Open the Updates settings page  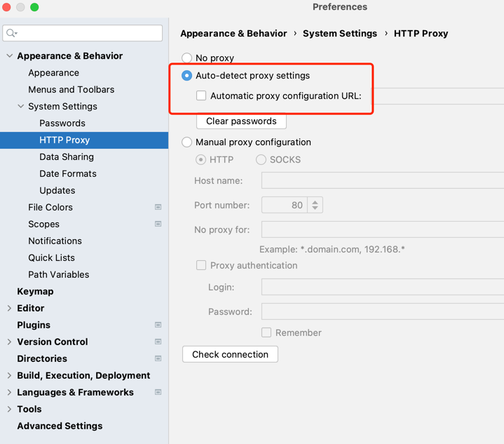pyautogui.click(x=57, y=191)
